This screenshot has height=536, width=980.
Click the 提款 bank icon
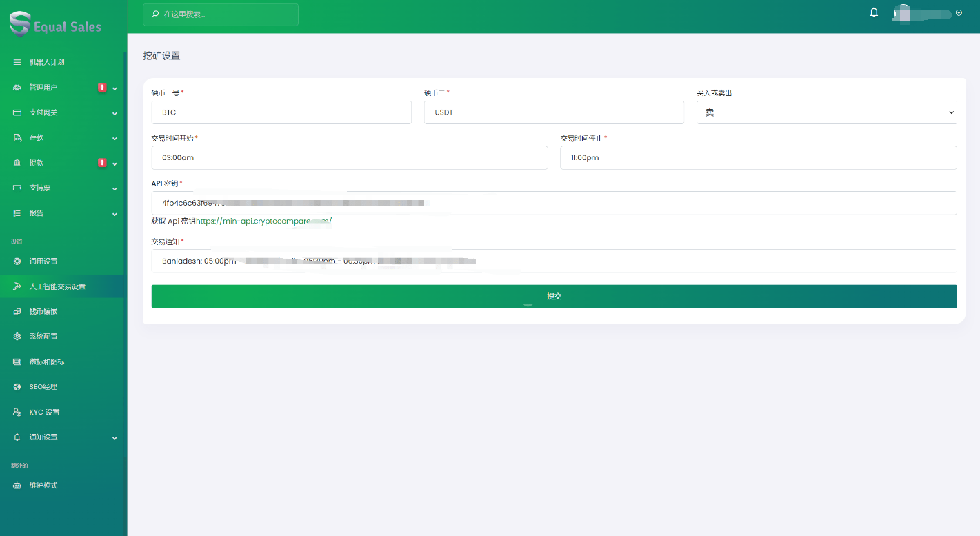(x=17, y=163)
